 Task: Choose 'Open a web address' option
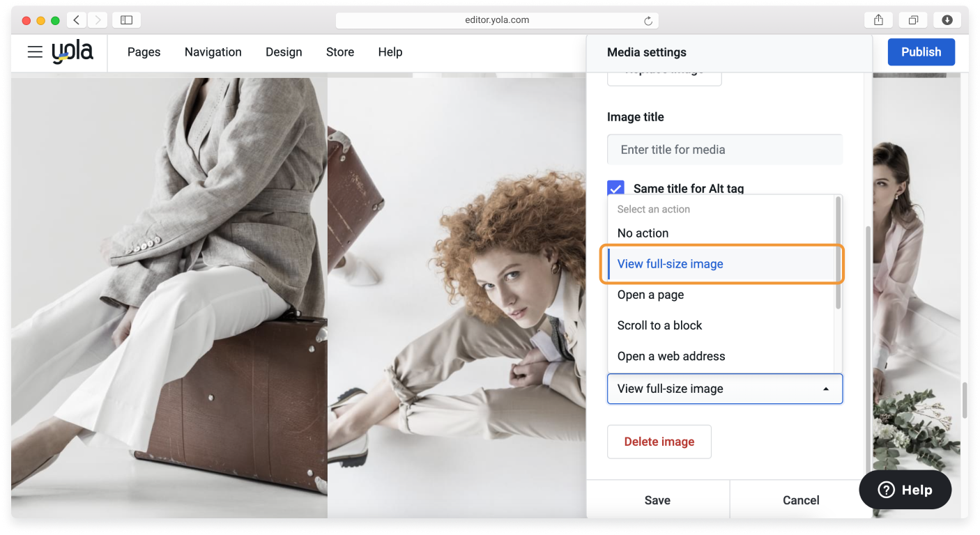671,356
